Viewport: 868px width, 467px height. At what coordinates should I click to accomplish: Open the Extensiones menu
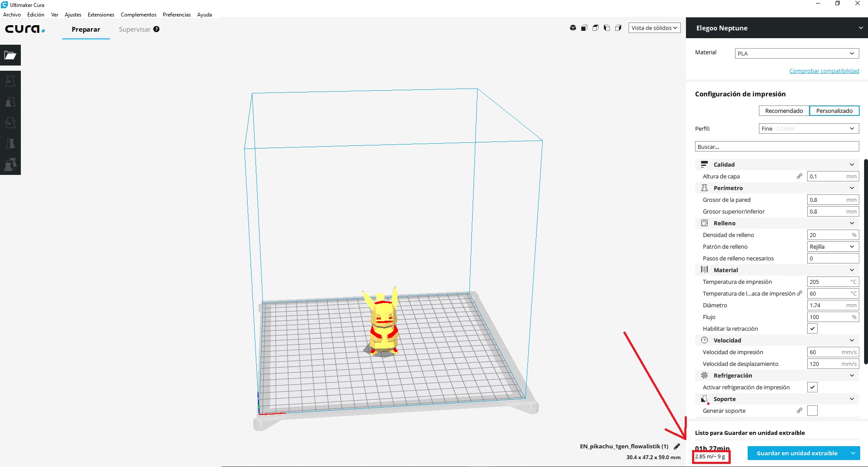point(100,14)
